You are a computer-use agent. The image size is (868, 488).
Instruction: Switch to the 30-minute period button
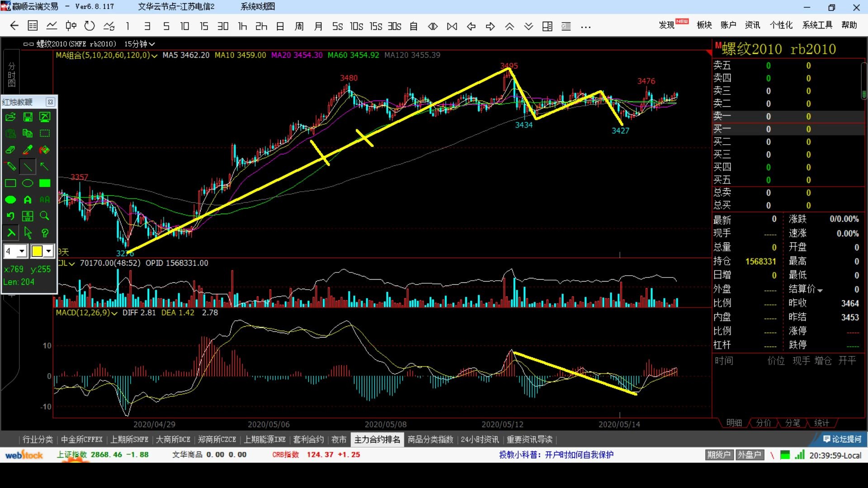click(x=223, y=26)
